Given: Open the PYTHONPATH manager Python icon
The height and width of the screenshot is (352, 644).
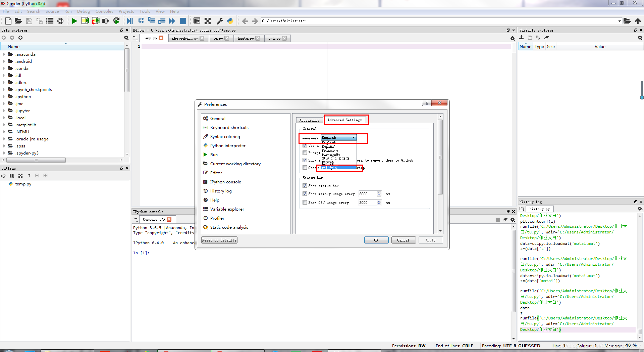Looking at the screenshot, I should click(x=230, y=21).
